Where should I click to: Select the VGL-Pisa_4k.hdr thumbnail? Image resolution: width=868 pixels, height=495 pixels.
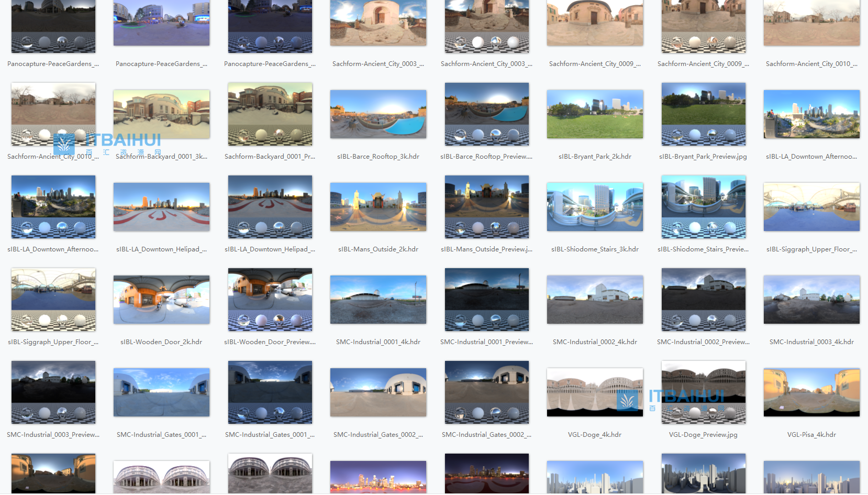pos(811,392)
